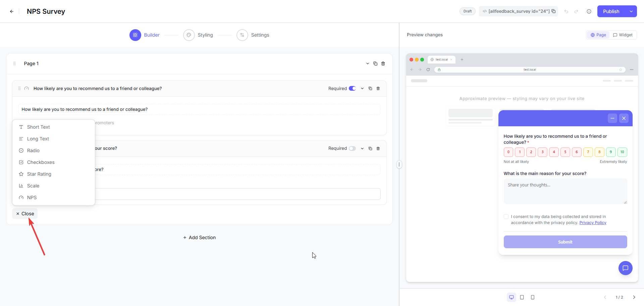Reload the mock browser preview
644x306 pixels.
[x=428, y=70]
